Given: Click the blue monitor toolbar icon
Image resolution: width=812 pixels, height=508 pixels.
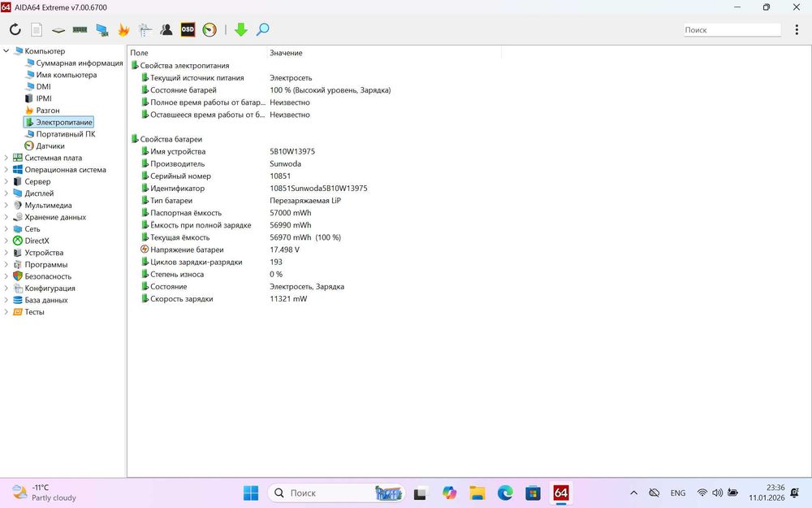Looking at the screenshot, I should (102, 30).
